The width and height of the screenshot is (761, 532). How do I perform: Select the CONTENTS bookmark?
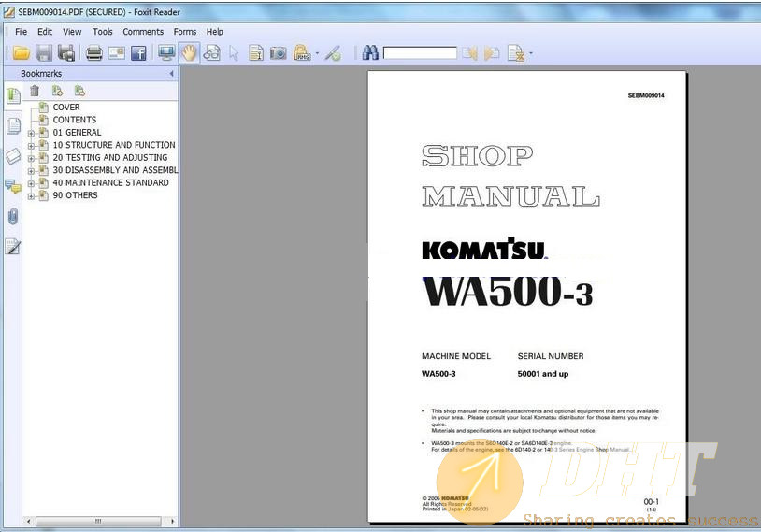[74, 120]
